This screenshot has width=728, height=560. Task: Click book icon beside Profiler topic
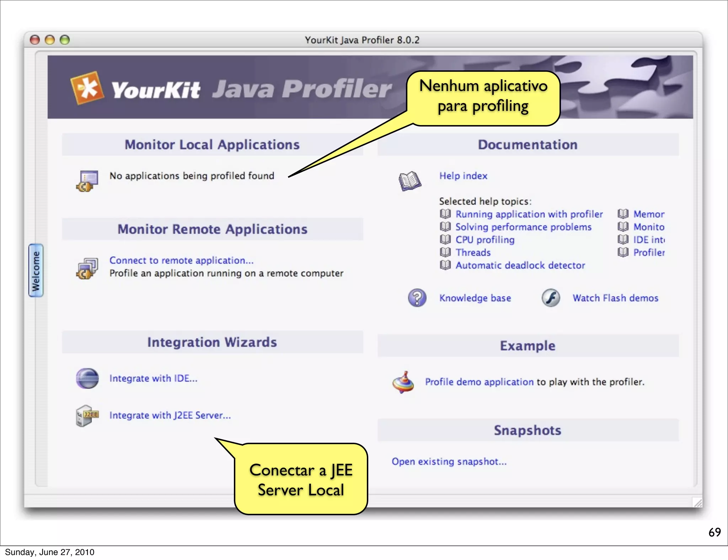[623, 252]
